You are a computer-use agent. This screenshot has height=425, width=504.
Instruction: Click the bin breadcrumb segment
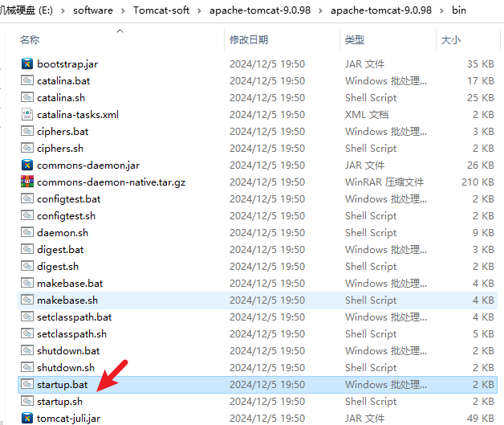pos(459,10)
